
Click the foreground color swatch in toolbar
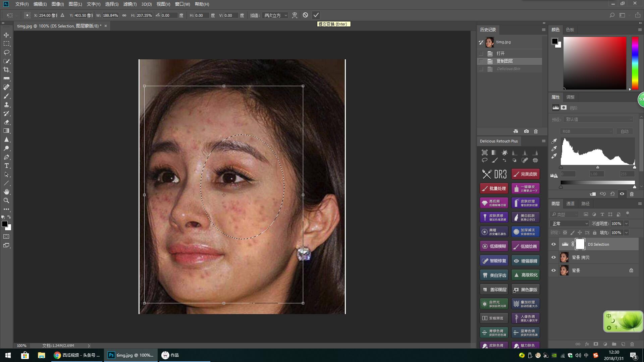5,224
